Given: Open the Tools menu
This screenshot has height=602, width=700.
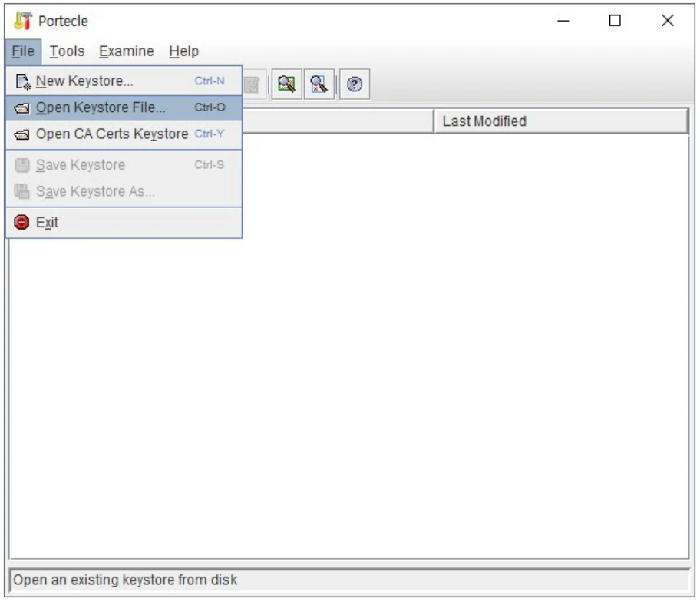Looking at the screenshot, I should click(x=67, y=51).
